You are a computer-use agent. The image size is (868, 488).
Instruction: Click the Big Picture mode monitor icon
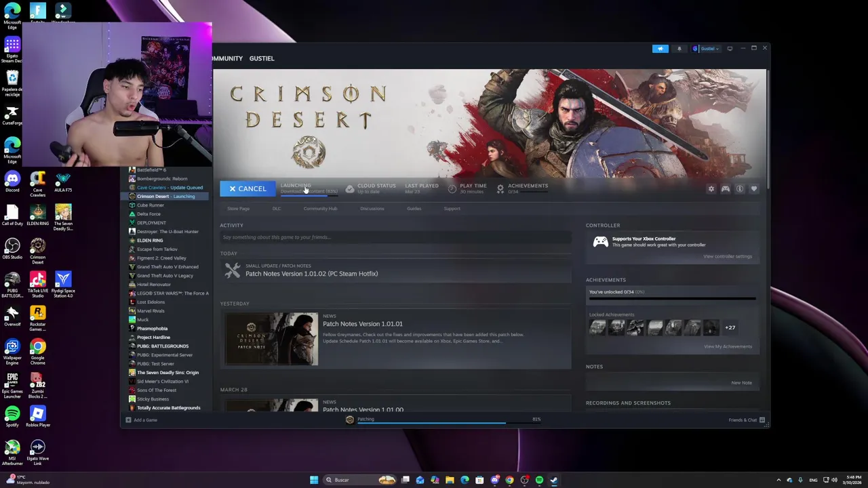click(x=730, y=49)
